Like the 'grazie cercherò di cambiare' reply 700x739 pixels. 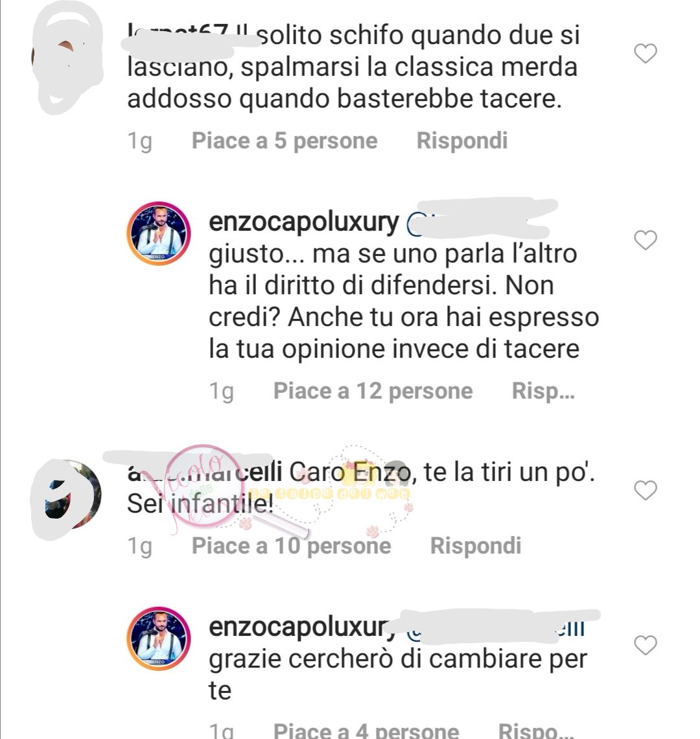tap(646, 645)
